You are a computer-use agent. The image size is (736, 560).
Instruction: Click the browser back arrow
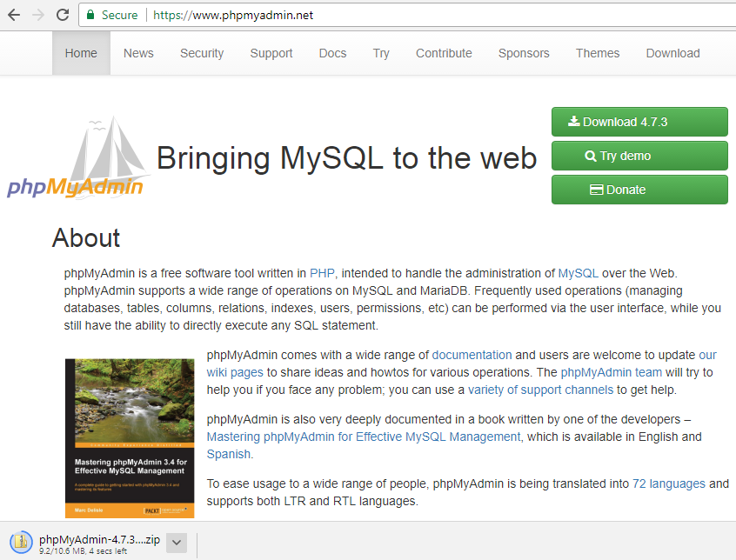tap(14, 15)
